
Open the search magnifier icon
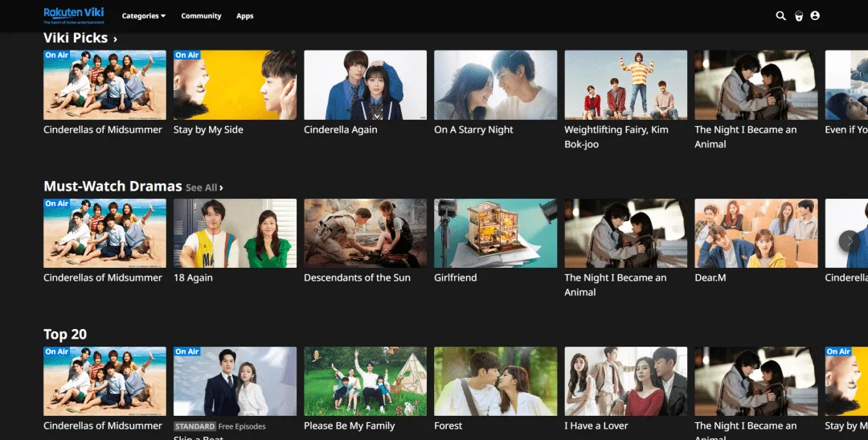tap(780, 16)
